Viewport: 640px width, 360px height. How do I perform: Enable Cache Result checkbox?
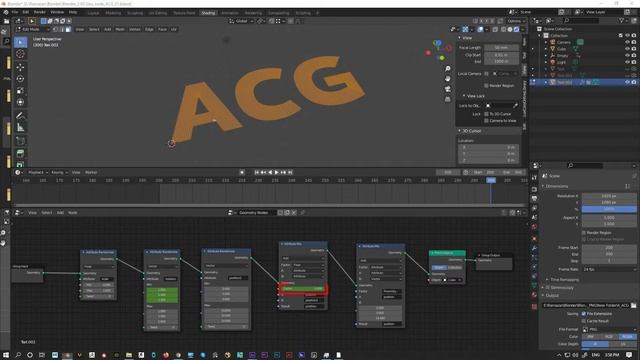[584, 321]
